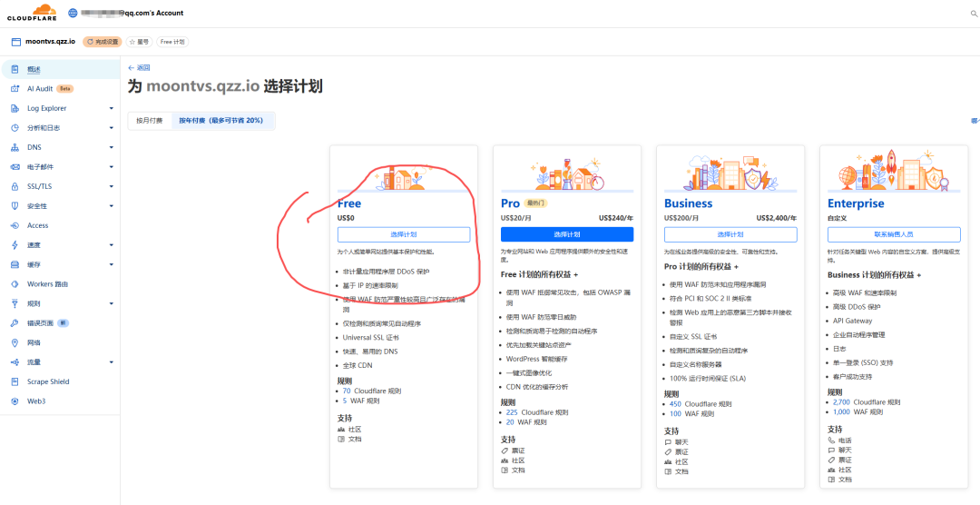Open the Access menu item
The width and height of the screenshot is (980, 505).
[x=37, y=225]
